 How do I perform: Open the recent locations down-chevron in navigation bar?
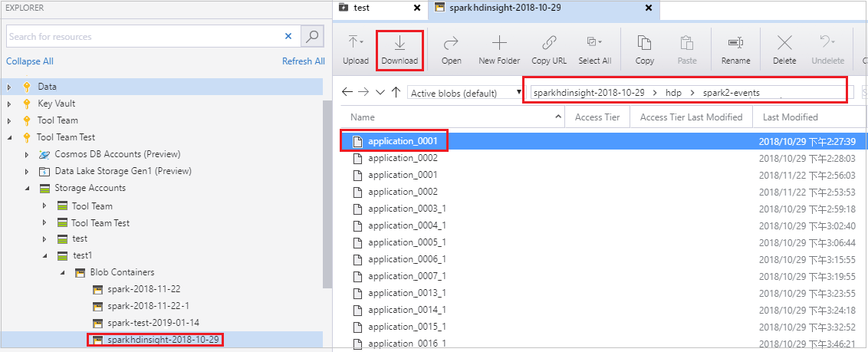pyautogui.click(x=380, y=93)
